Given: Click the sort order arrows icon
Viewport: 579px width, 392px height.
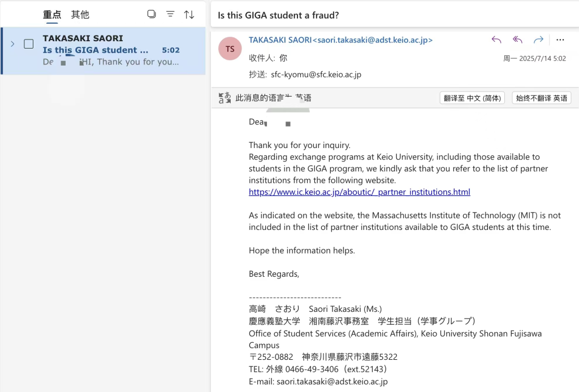Looking at the screenshot, I should 189,14.
